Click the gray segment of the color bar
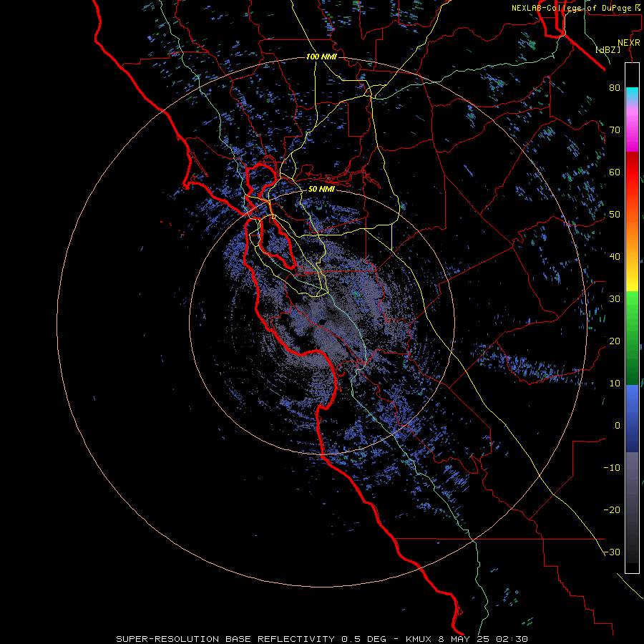This screenshot has width=644, height=644. pyautogui.click(x=632, y=507)
